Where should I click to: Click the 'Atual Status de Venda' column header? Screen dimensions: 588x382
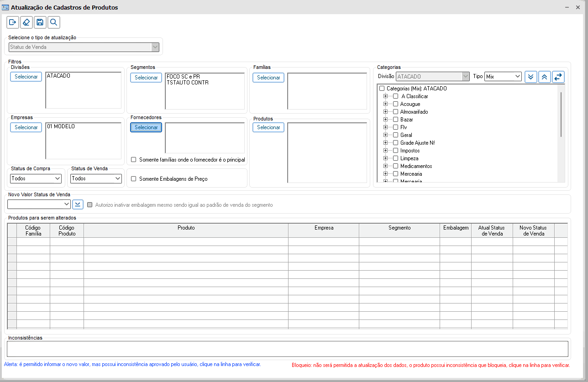click(491, 230)
